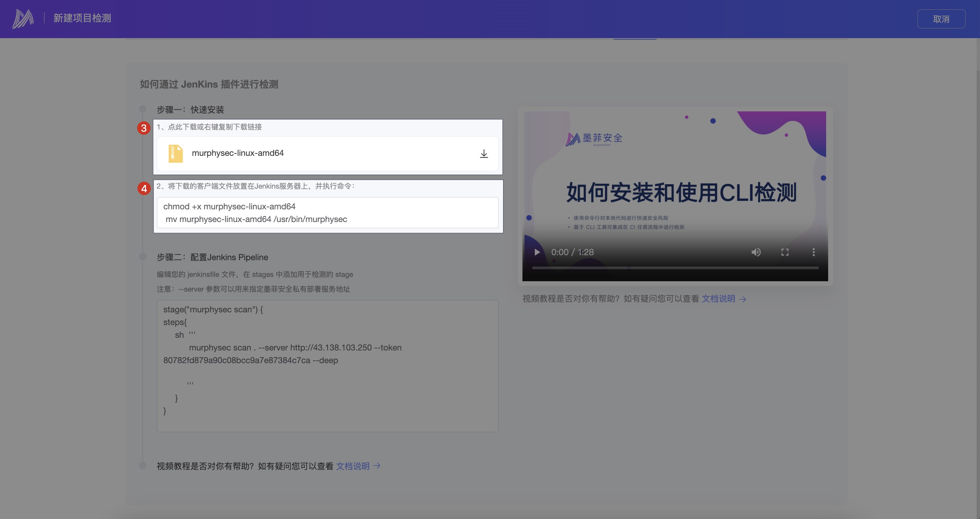Mute the video with speaker icon
This screenshot has width=980, height=519.
point(756,252)
